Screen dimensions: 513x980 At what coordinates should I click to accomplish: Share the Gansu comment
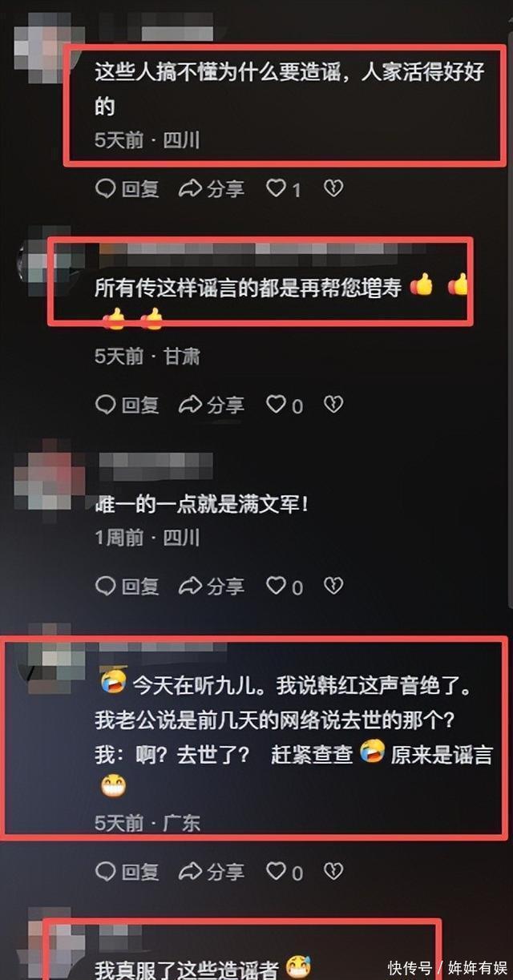click(x=211, y=405)
